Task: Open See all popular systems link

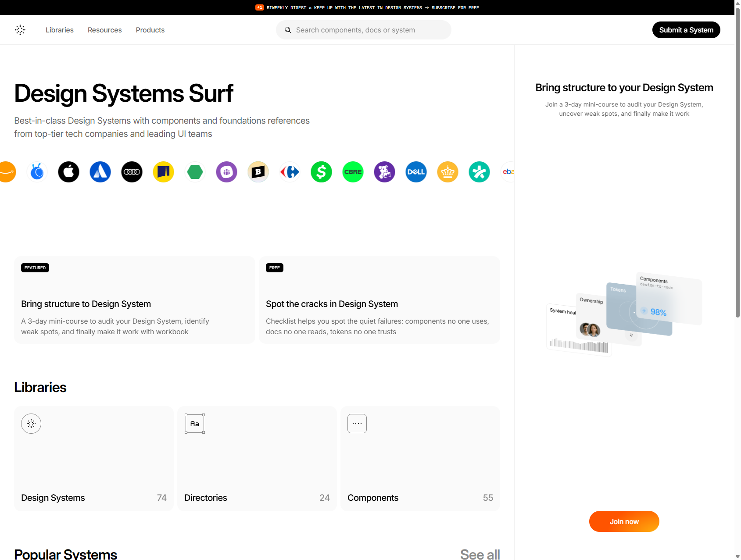Action: coord(480,554)
